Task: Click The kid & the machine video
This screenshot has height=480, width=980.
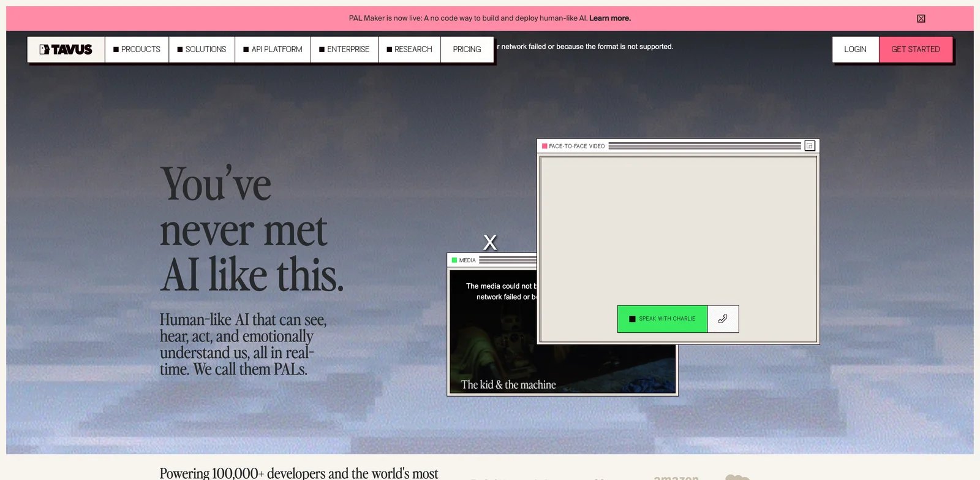Action: [x=508, y=384]
